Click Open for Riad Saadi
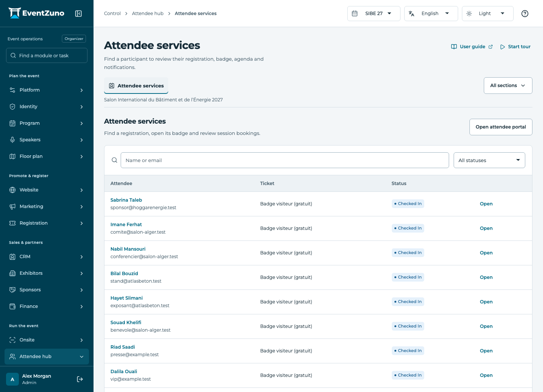Screen dimensions: 543x392 [486, 351]
